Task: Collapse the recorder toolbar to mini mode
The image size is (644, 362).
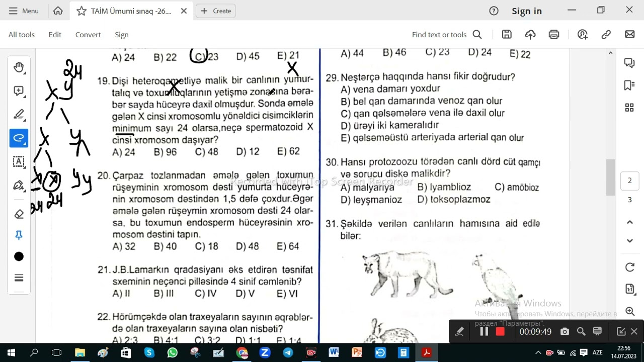Action: point(621,332)
